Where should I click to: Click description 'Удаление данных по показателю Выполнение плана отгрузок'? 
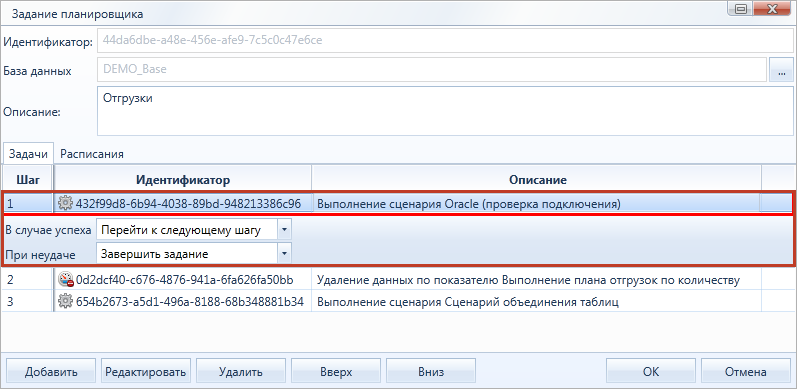point(529,280)
